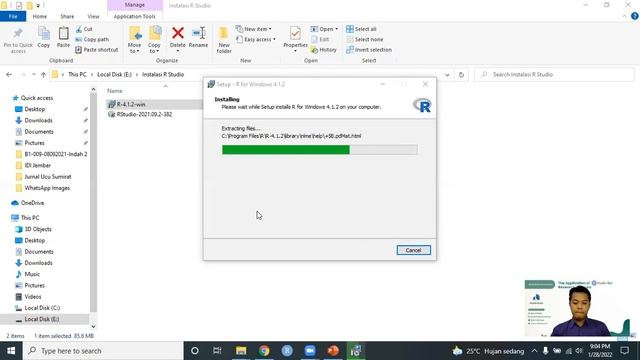The height and width of the screenshot is (360, 640).
Task: Select OneDrive in navigation pane
Action: 32,203
